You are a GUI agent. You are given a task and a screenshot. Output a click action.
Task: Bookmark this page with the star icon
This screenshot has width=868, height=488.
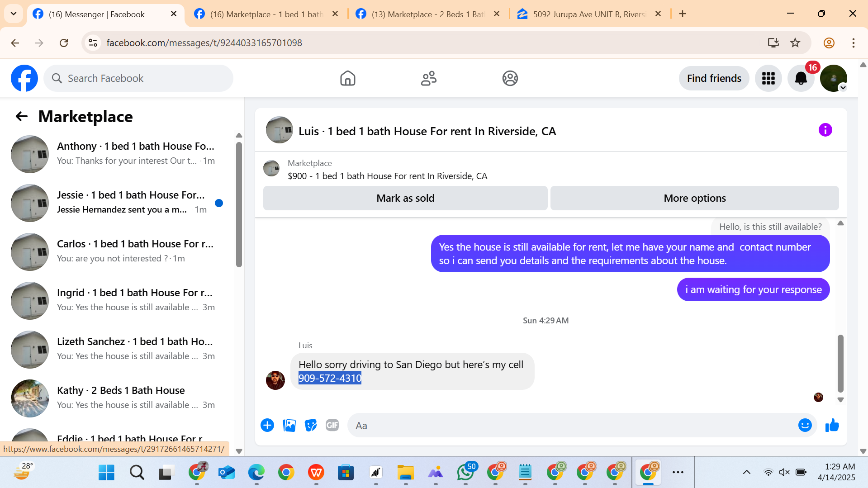pyautogui.click(x=795, y=43)
